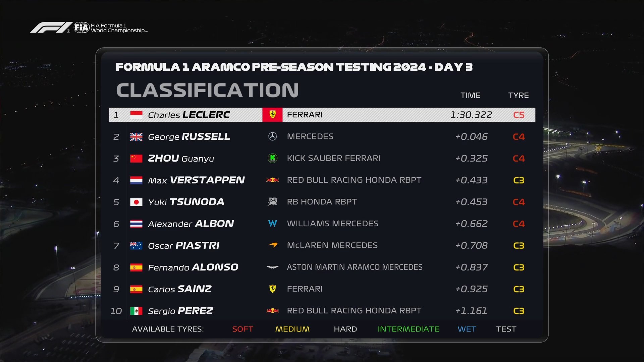The width and height of the screenshot is (644, 362).
Task: Select the SOFT tyre label
Action: tap(243, 329)
